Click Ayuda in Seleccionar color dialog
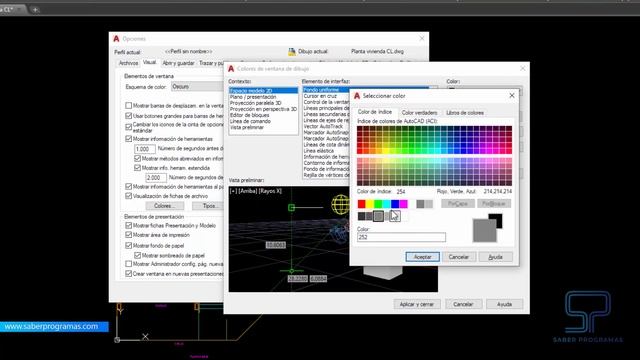 496,257
